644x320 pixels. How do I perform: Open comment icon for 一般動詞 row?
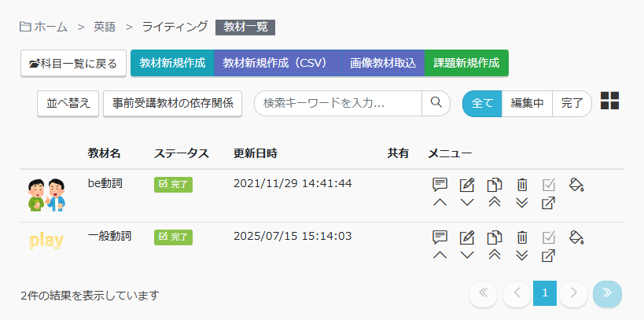[440, 237]
